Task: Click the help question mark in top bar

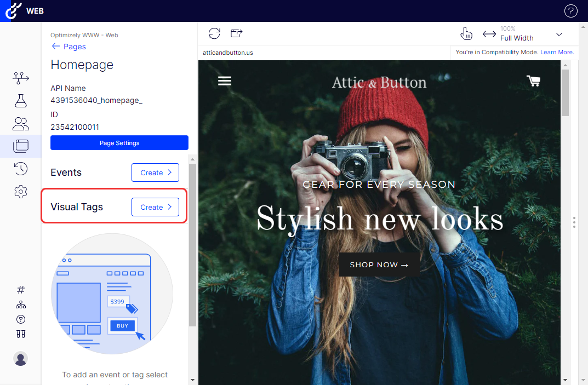Action: [570, 11]
